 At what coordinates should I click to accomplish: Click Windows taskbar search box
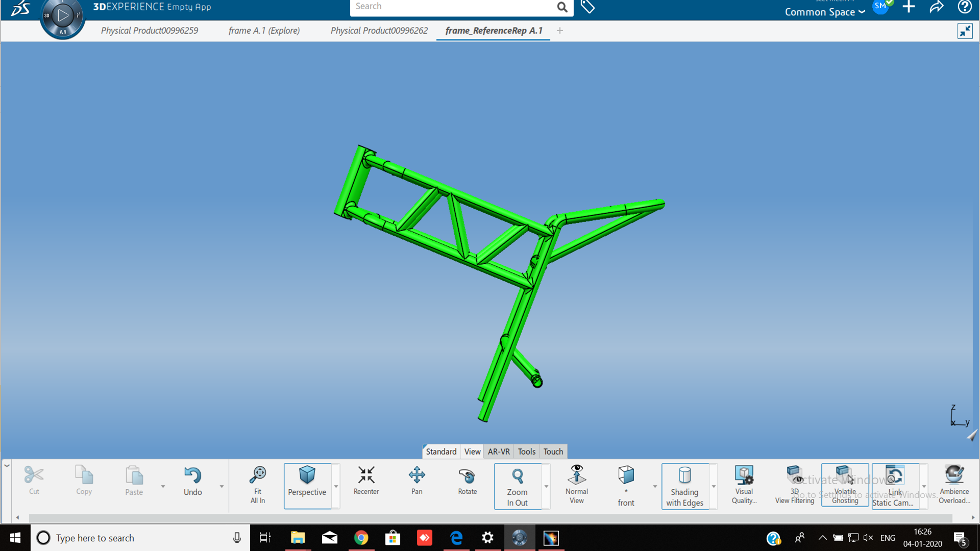click(140, 538)
